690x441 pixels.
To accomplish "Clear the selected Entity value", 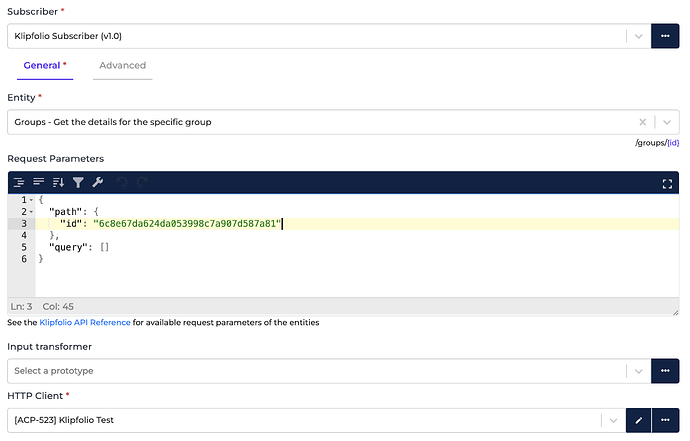I will pyautogui.click(x=642, y=122).
